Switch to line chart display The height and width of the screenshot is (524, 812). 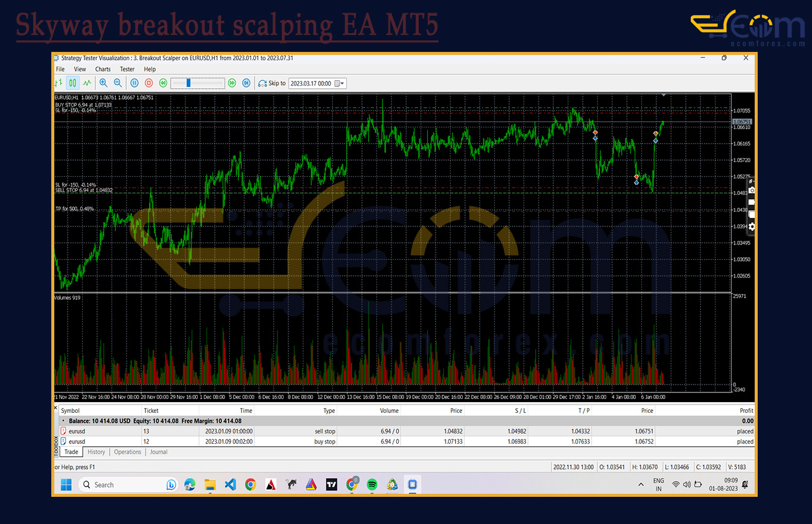pyautogui.click(x=87, y=83)
